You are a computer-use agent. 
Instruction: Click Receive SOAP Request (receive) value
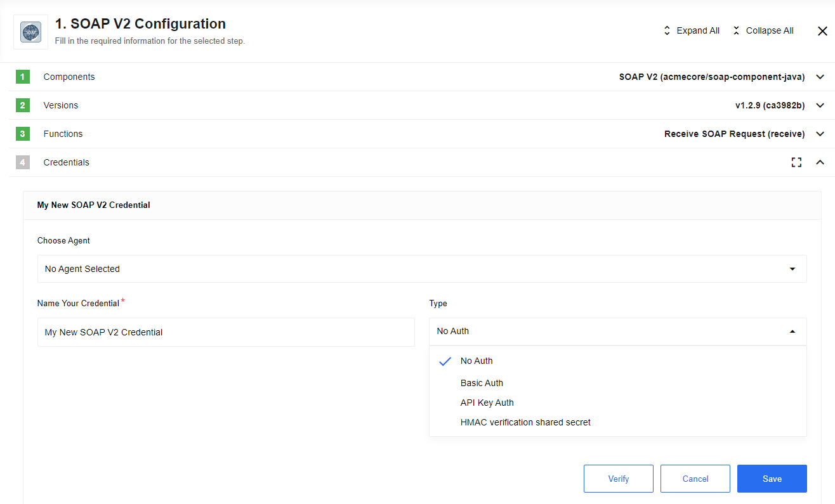tap(734, 134)
